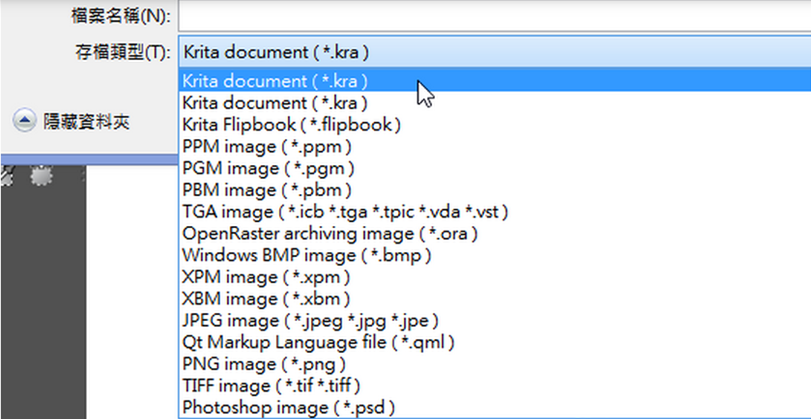The image size is (811, 419).
Task: Choose Qt Markup Language file (*.qml)
Action: pyautogui.click(x=494, y=342)
